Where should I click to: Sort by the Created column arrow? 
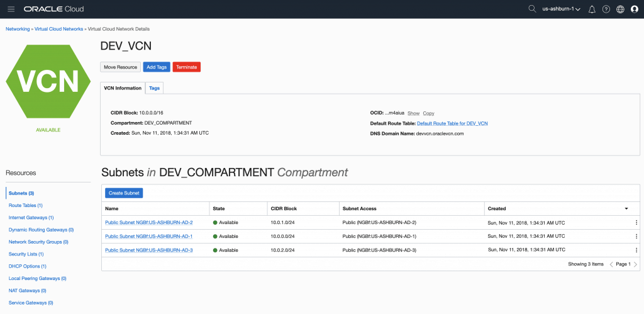pos(626,208)
